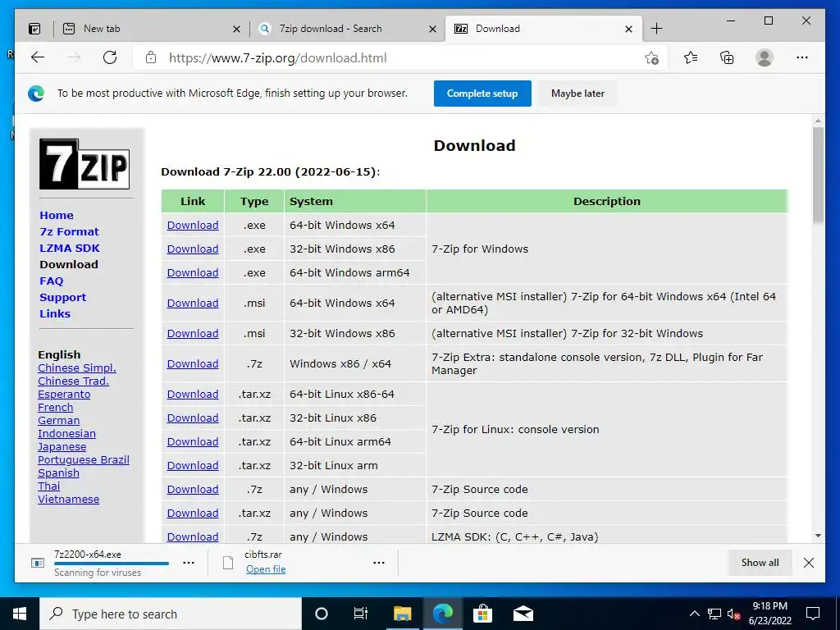View site information lock icon
The height and width of the screenshot is (630, 840).
(151, 57)
